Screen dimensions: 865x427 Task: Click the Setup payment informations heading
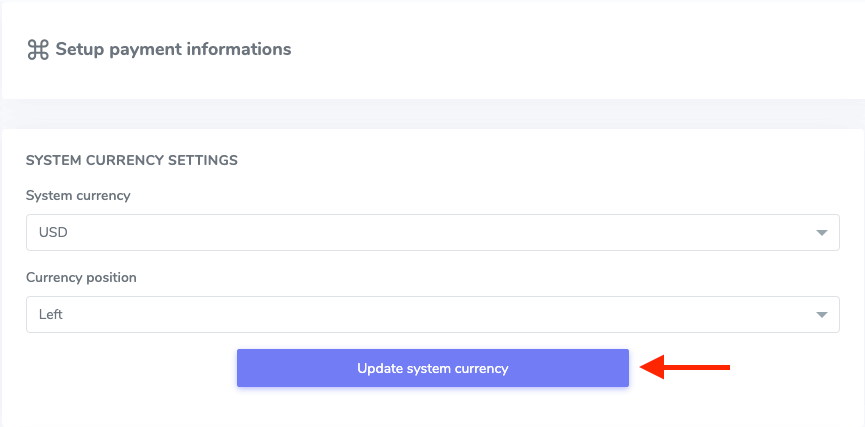click(x=173, y=49)
